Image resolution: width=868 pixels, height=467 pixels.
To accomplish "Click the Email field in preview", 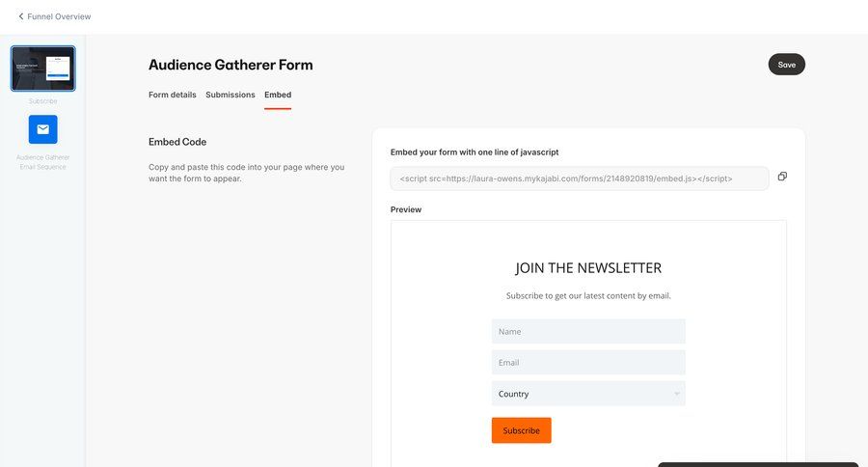I will (x=588, y=363).
